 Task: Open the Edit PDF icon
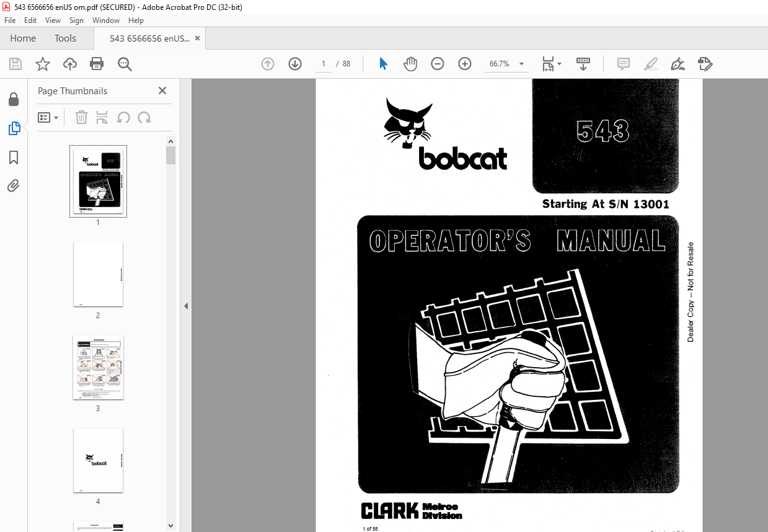[705, 64]
